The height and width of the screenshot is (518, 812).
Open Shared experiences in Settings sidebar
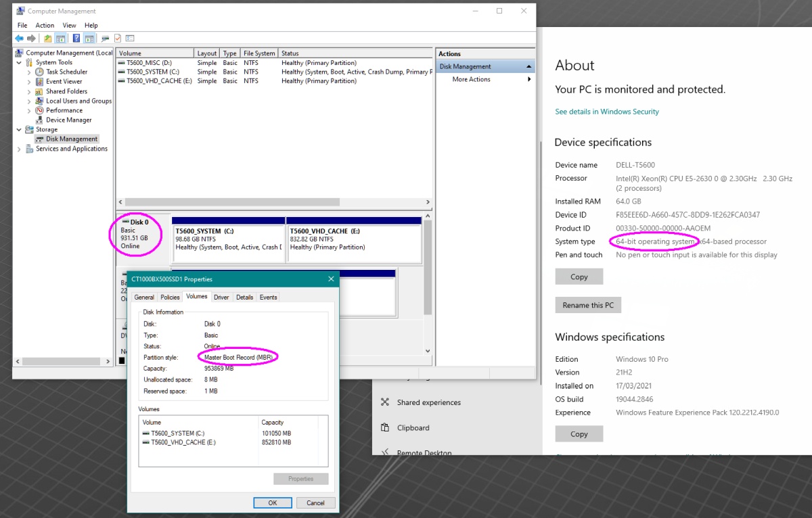[x=429, y=402]
